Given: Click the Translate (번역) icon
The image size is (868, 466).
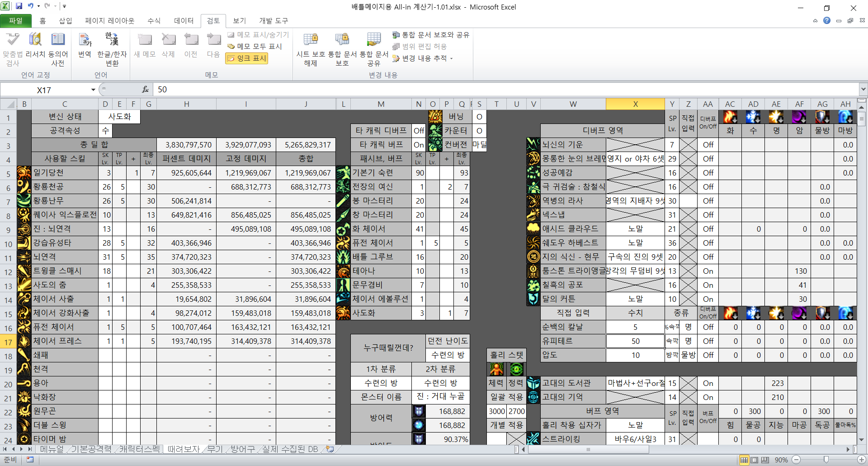Looking at the screenshot, I should pos(85,40).
